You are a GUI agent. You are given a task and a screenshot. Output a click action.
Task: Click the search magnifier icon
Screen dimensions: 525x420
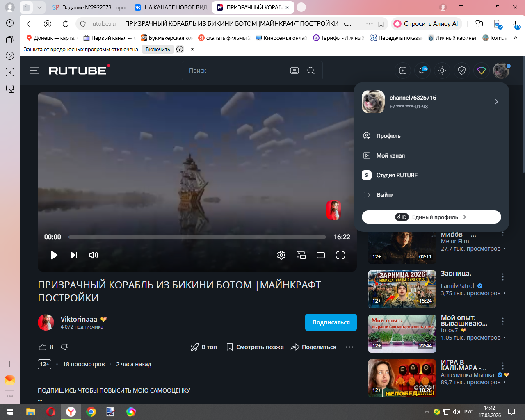pos(311,71)
